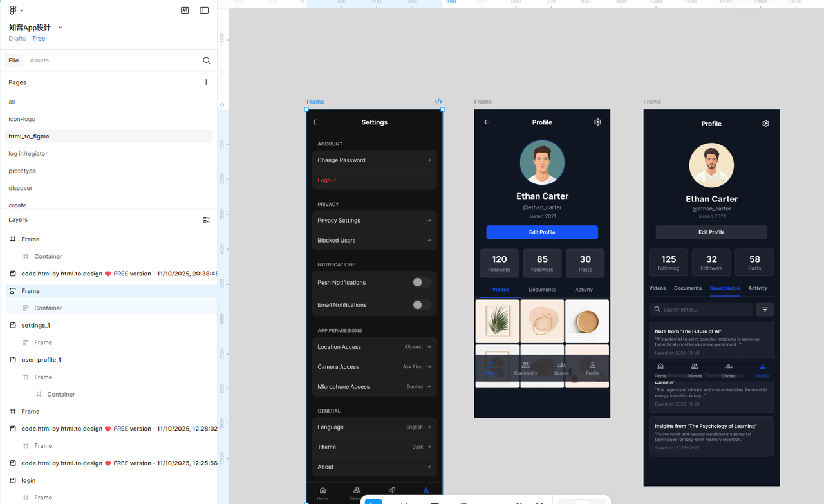Click the blue Edit Profile button

point(542,232)
